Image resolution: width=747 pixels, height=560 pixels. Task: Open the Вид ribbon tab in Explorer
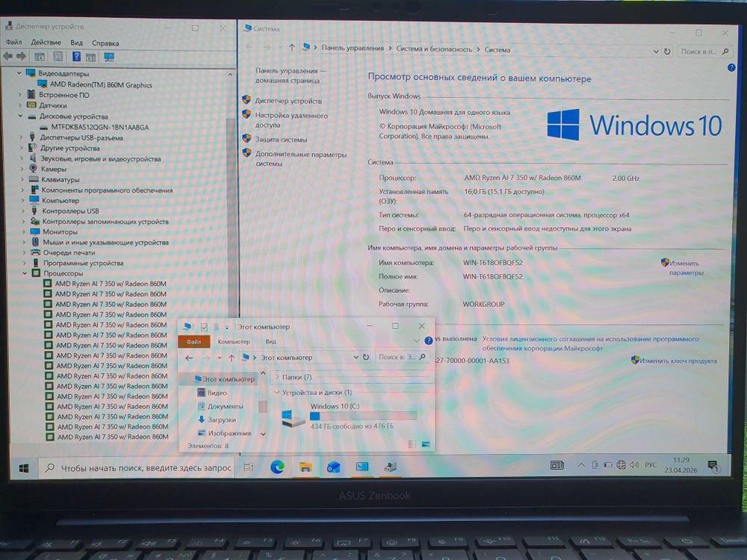pyautogui.click(x=270, y=341)
